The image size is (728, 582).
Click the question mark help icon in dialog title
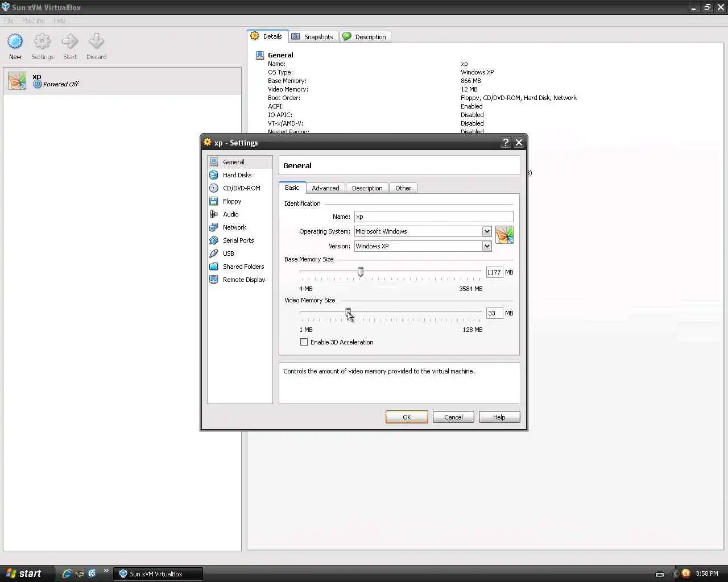click(x=506, y=143)
